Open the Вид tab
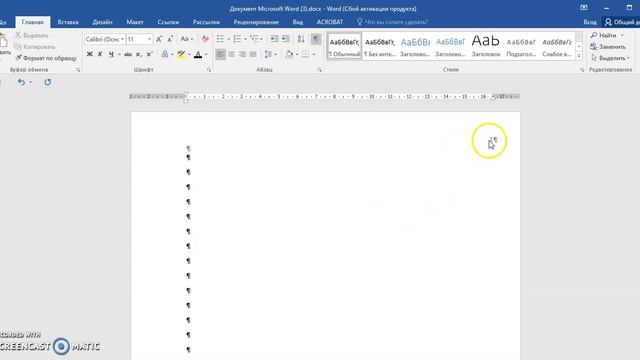 click(x=298, y=22)
